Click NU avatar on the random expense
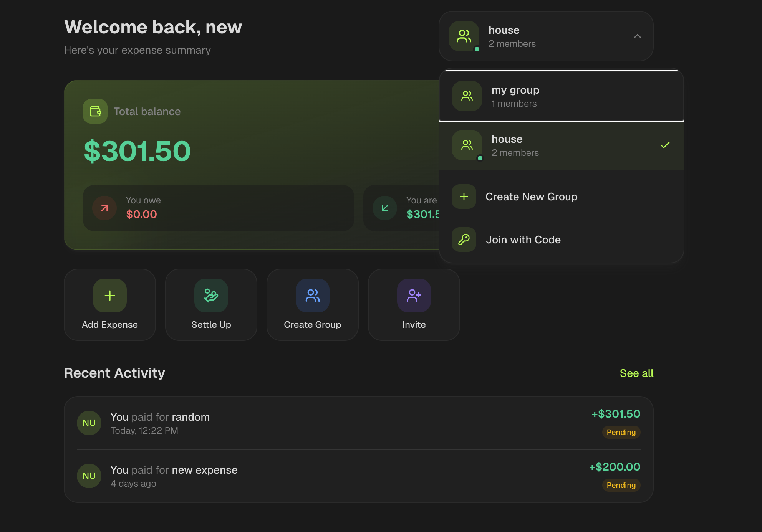Viewport: 762px width, 532px height. pyautogui.click(x=89, y=423)
